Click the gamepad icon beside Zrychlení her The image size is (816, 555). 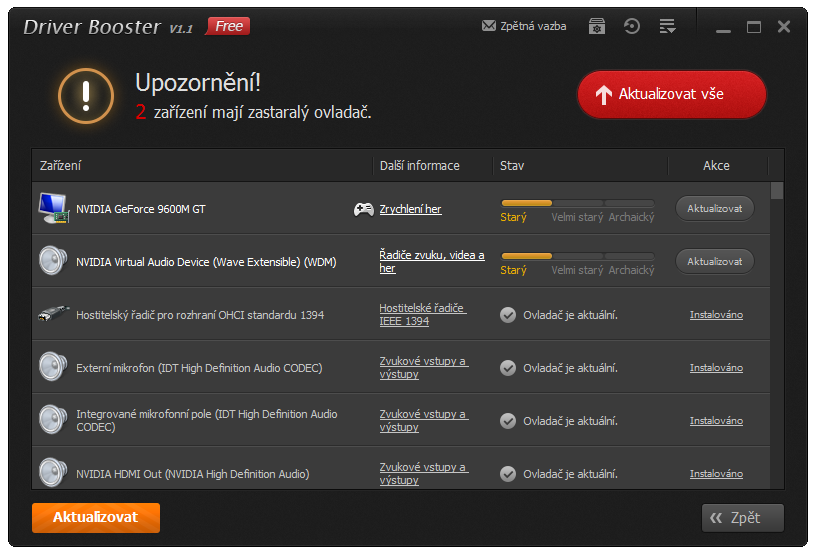(x=363, y=209)
